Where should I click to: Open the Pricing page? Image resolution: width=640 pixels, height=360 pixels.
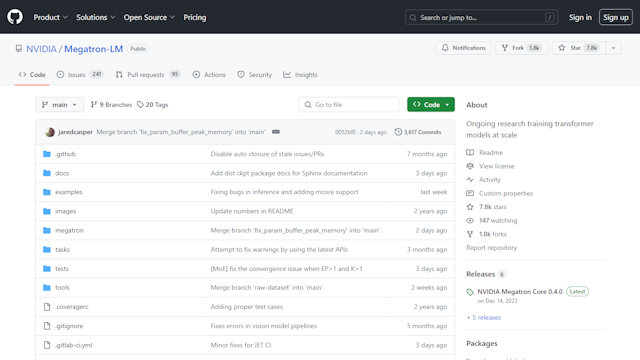point(195,17)
